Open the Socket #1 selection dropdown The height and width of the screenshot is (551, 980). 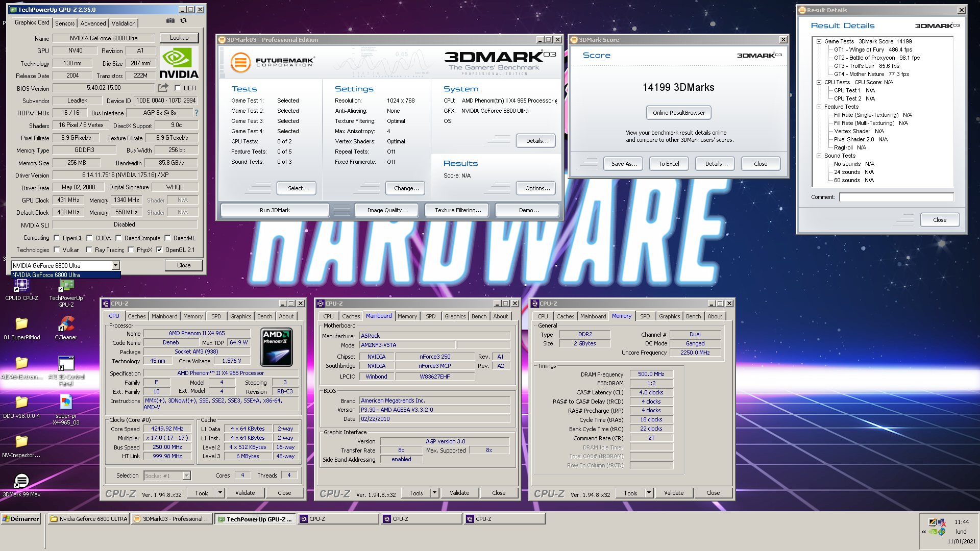[x=186, y=475]
